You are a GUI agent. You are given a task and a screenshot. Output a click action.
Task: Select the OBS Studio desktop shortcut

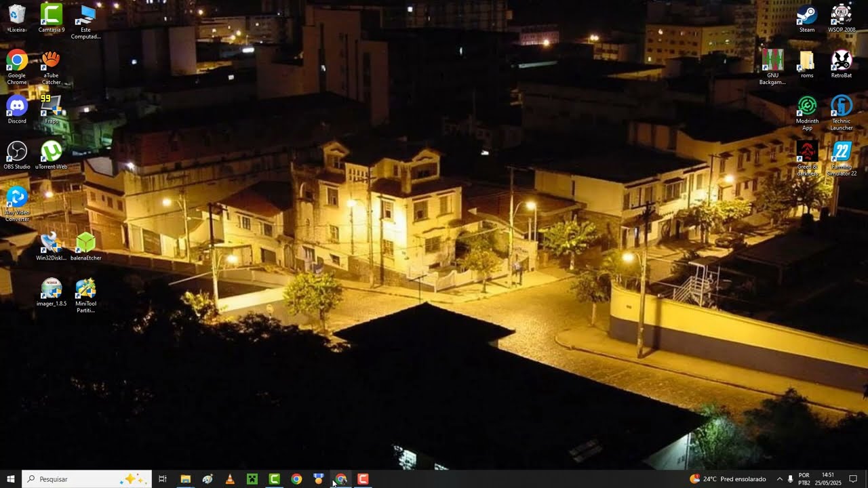click(17, 155)
